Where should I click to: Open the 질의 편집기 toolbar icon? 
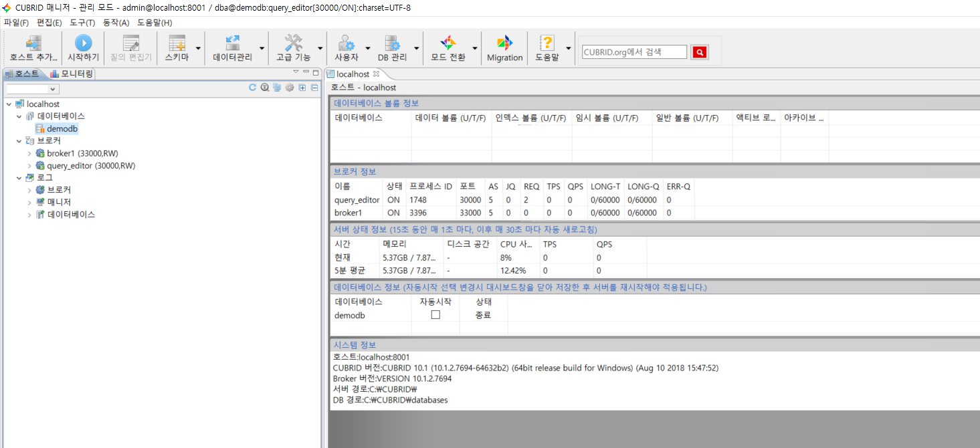click(131, 43)
